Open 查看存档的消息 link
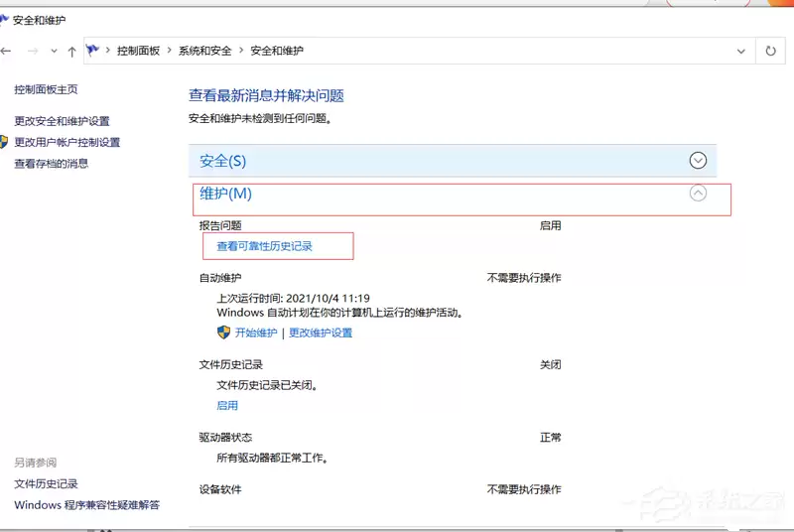 (x=52, y=164)
